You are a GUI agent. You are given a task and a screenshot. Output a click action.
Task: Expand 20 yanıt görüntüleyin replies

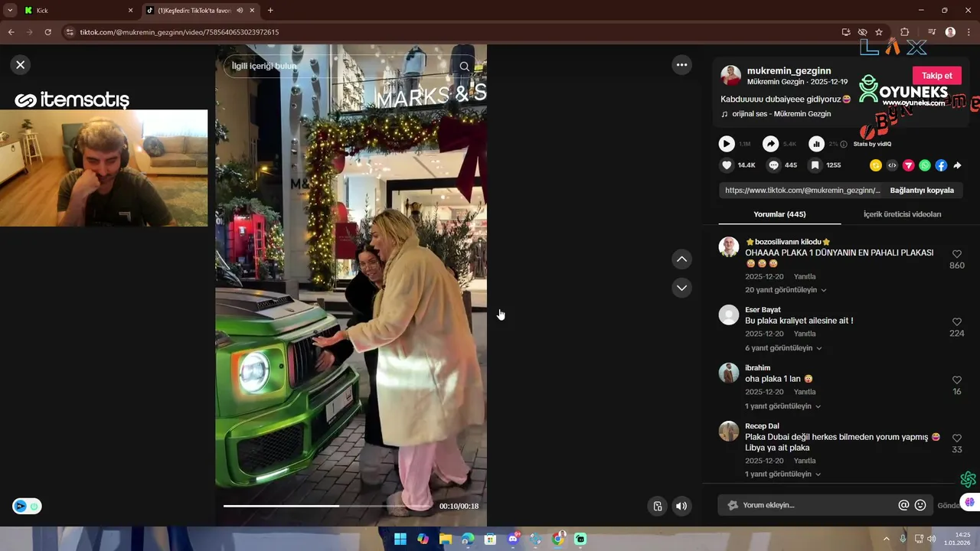coord(786,290)
